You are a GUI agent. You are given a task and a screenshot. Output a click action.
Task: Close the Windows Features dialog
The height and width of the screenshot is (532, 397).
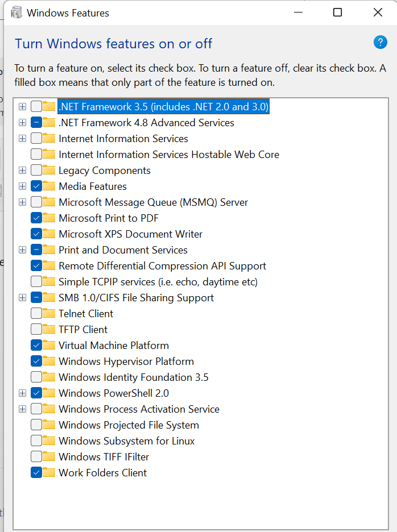(378, 13)
